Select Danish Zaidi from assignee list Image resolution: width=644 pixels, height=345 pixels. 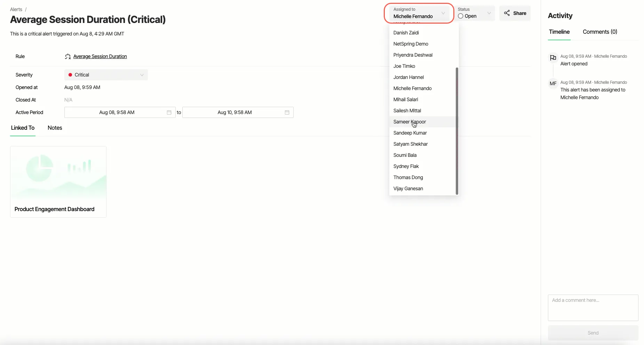pyautogui.click(x=422, y=33)
